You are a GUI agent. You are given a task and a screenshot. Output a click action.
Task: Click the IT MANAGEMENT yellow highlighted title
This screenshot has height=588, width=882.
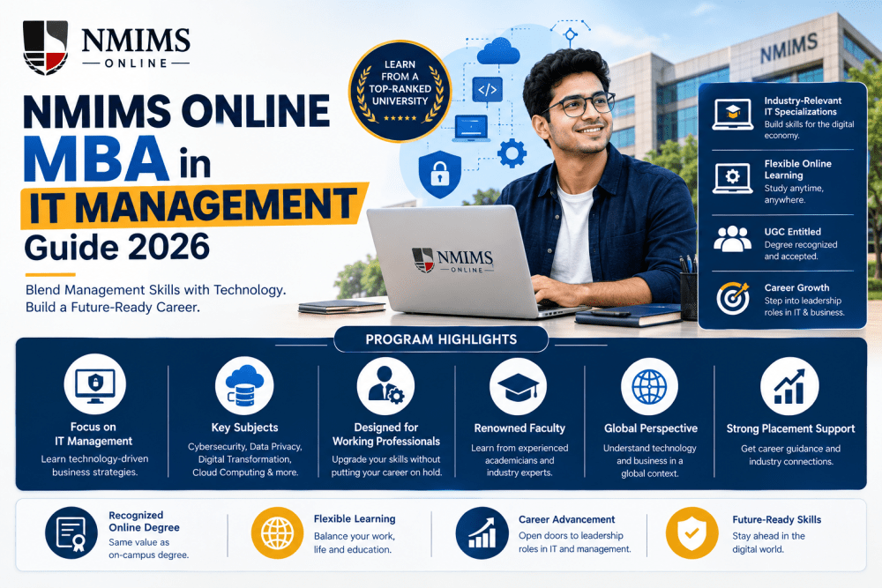194,205
